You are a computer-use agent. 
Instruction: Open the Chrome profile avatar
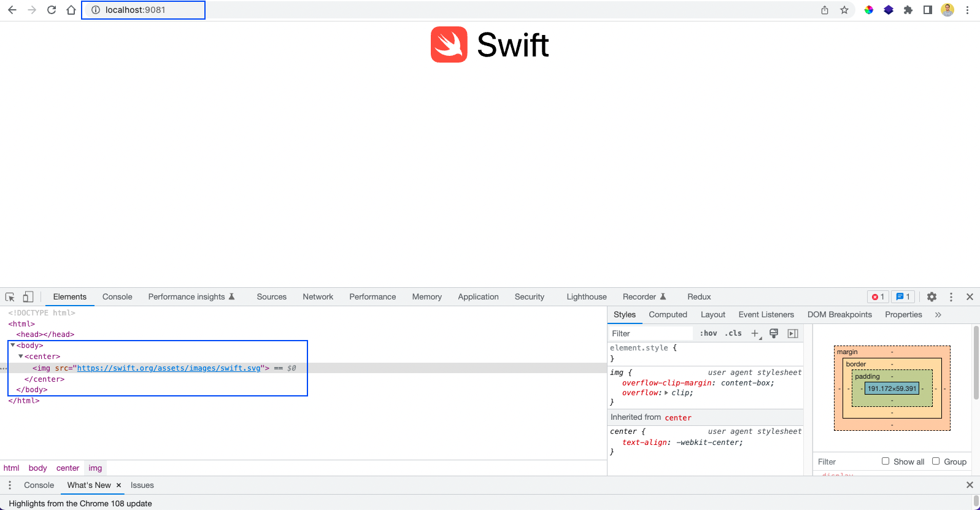click(x=947, y=10)
